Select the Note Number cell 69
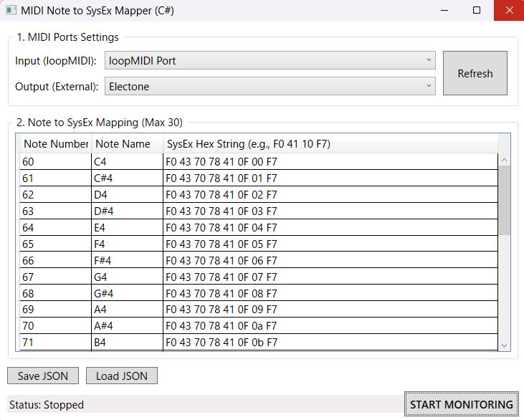This screenshot has width=524, height=420. (x=56, y=310)
